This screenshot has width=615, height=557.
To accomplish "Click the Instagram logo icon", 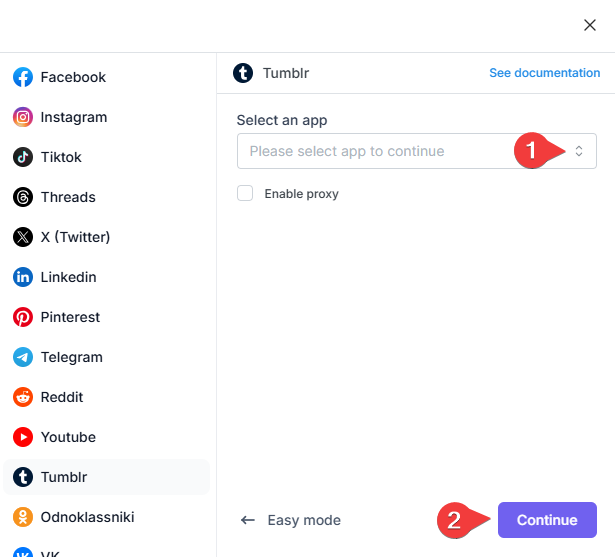I will (23, 117).
